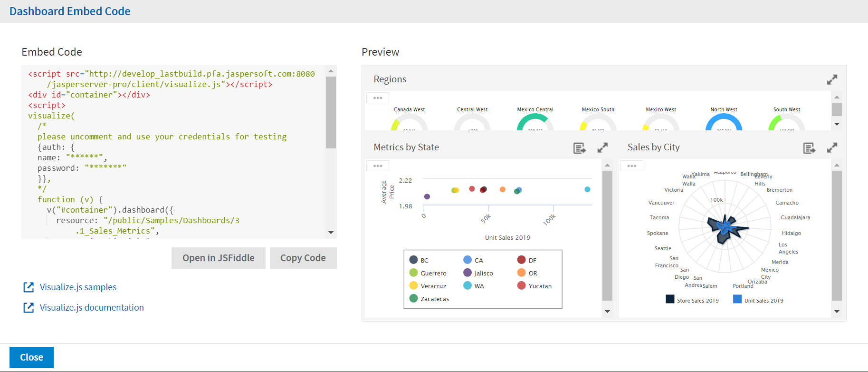868x372 pixels.
Task: Click the Metrics by State scrollbar thumb
Action: click(607, 236)
